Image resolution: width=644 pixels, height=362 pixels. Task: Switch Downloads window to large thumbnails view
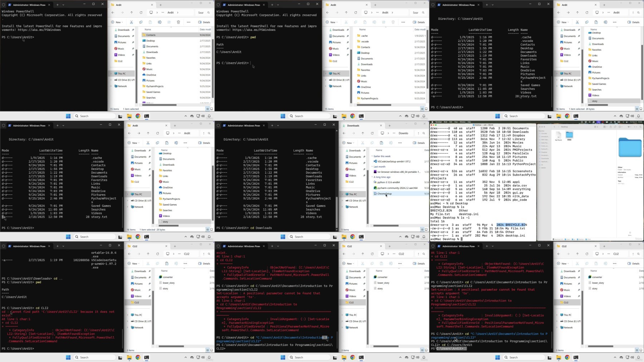426,230
